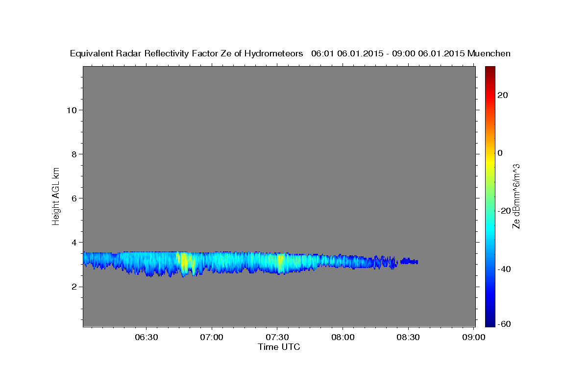Click the 08:30 time tick label
The image size is (588, 392).
(x=408, y=337)
